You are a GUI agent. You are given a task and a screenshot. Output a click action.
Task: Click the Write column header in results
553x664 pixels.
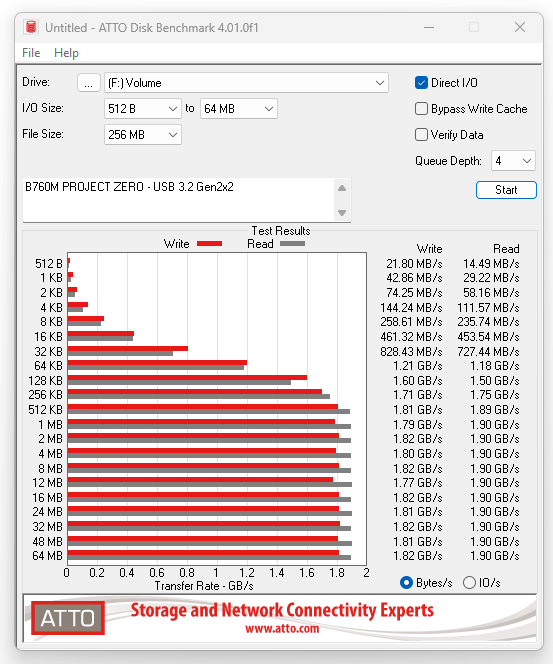click(429, 249)
